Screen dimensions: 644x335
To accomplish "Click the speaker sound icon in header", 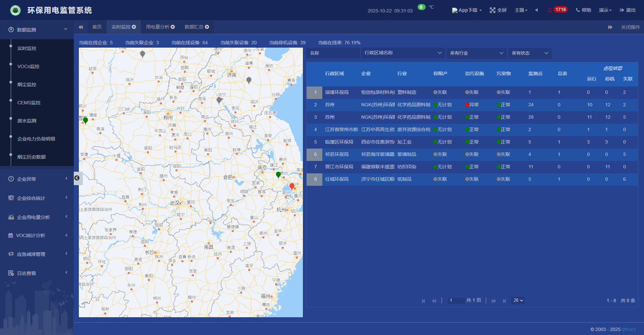I will tap(537, 10).
